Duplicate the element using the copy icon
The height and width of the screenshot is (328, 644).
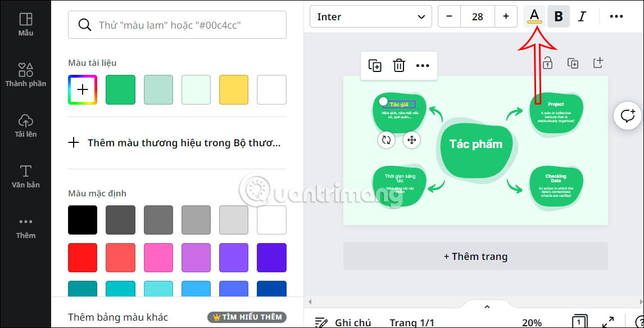point(375,66)
